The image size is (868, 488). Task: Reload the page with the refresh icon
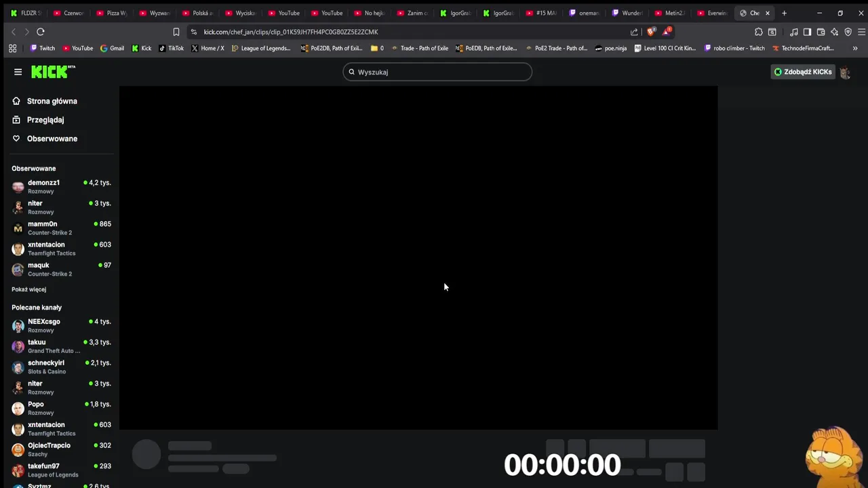click(41, 32)
